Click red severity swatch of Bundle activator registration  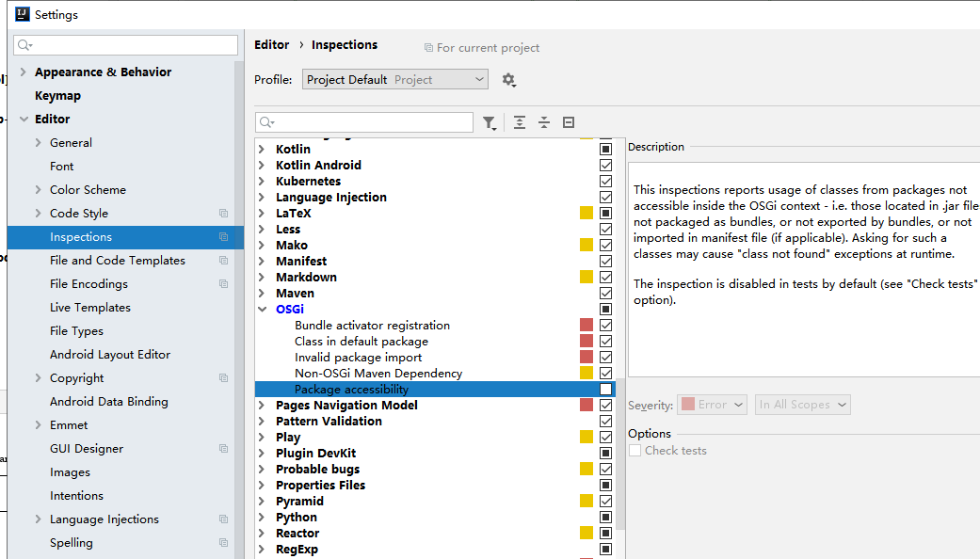pyautogui.click(x=586, y=326)
